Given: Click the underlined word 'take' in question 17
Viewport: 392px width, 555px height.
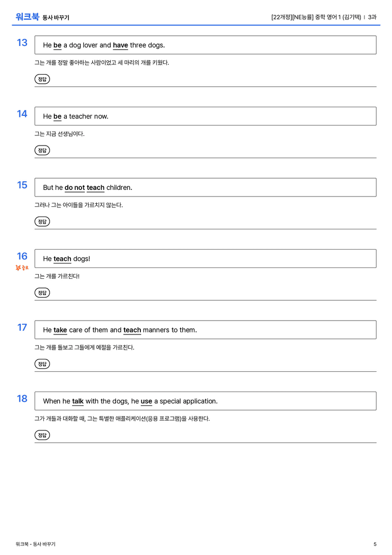Looking at the screenshot, I should (x=60, y=330).
